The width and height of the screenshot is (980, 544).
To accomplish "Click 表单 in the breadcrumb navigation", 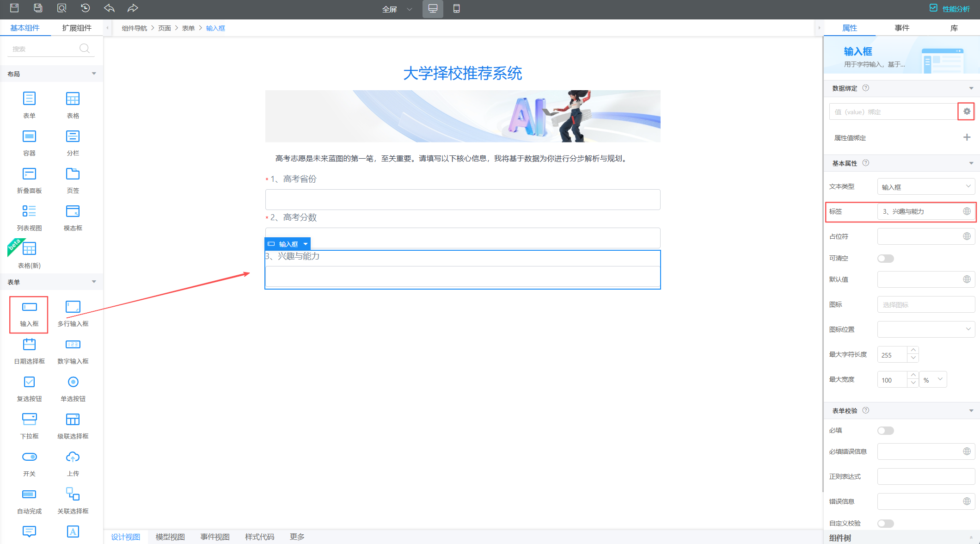I will [188, 28].
